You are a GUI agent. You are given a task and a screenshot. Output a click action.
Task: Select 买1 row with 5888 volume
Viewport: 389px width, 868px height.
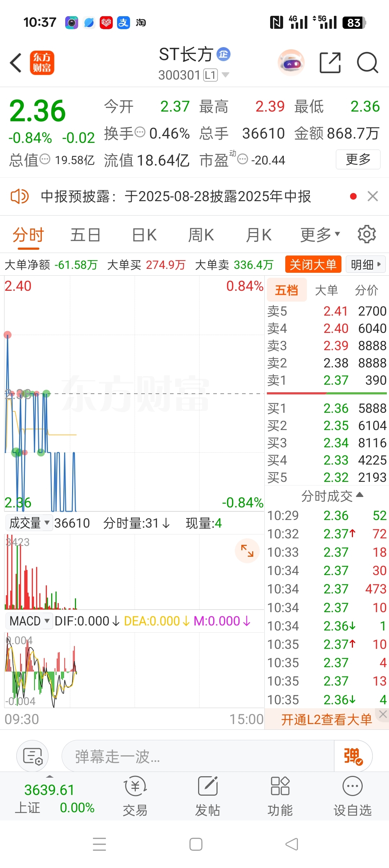(x=327, y=408)
